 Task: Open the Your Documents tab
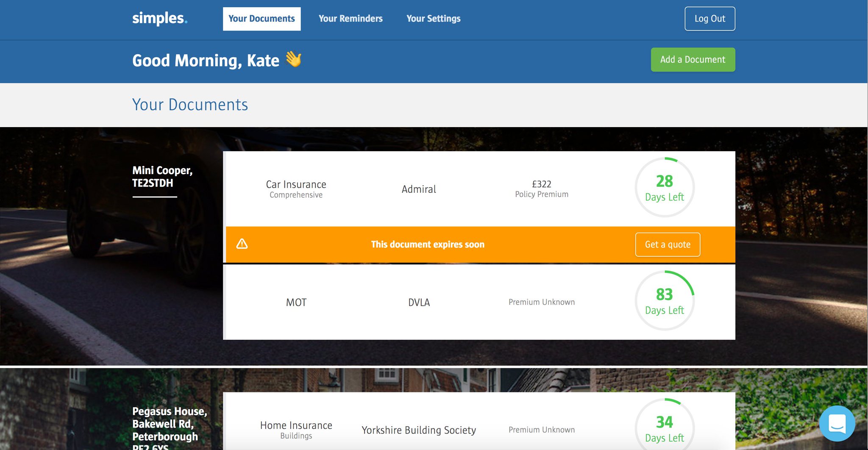[262, 19]
